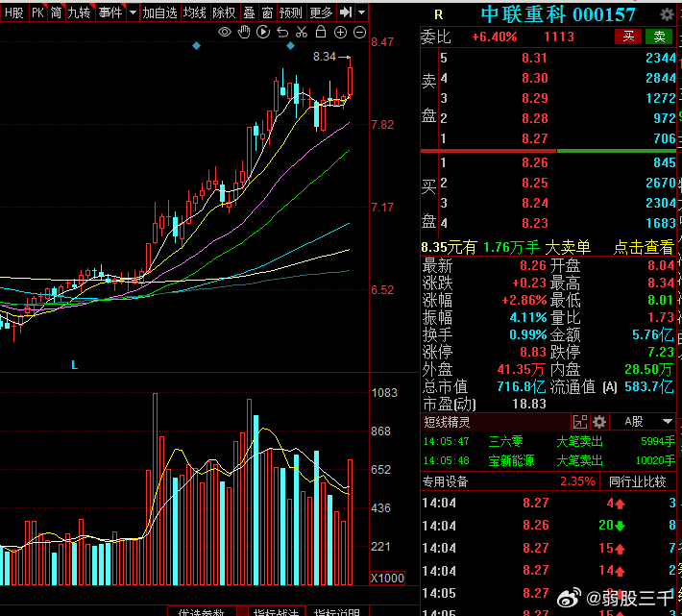Toggle chart visibility with the eye icon
The height and width of the screenshot is (616, 682).
225,33
